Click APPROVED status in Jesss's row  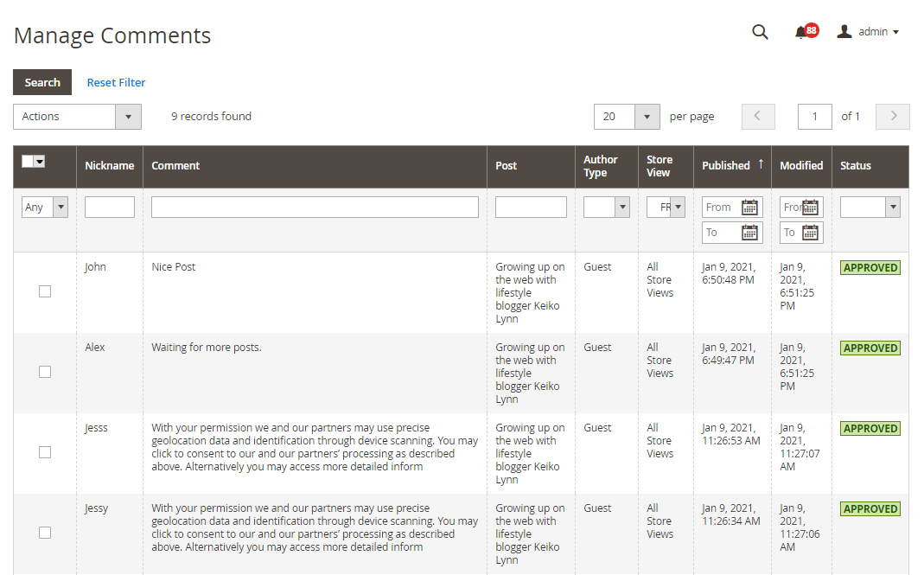click(870, 429)
